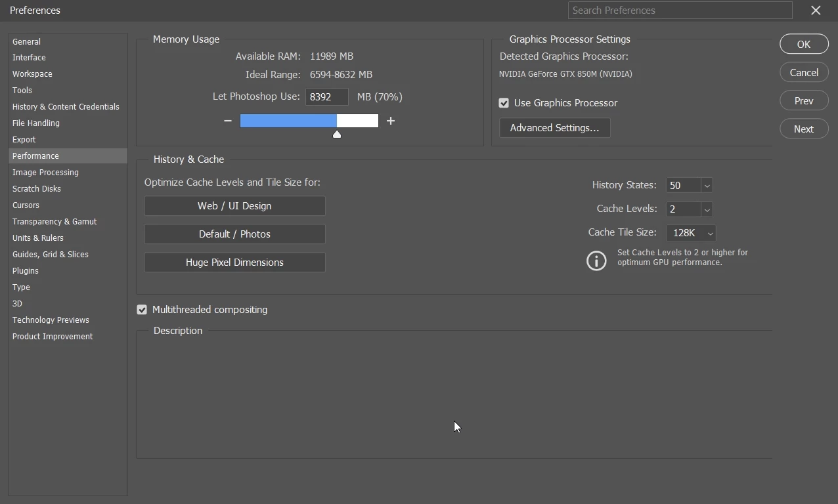This screenshot has width=838, height=504.
Task: Optimize cache for Default / Photos
Action: tap(234, 234)
